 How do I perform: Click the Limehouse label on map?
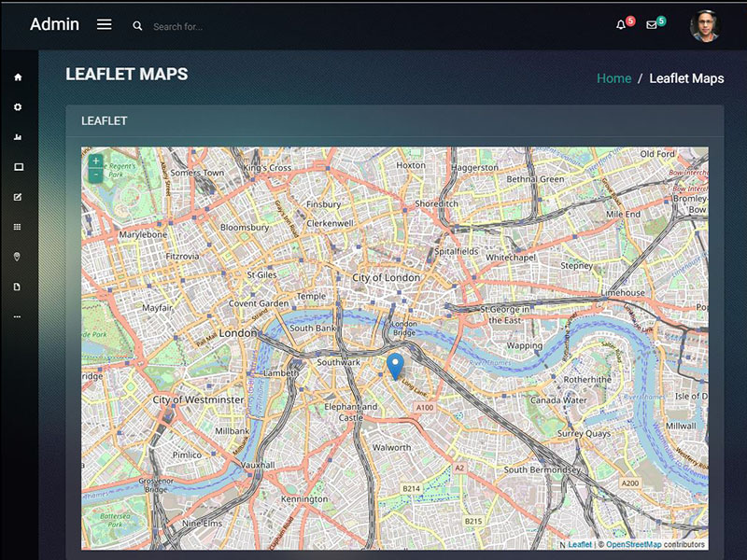click(623, 292)
